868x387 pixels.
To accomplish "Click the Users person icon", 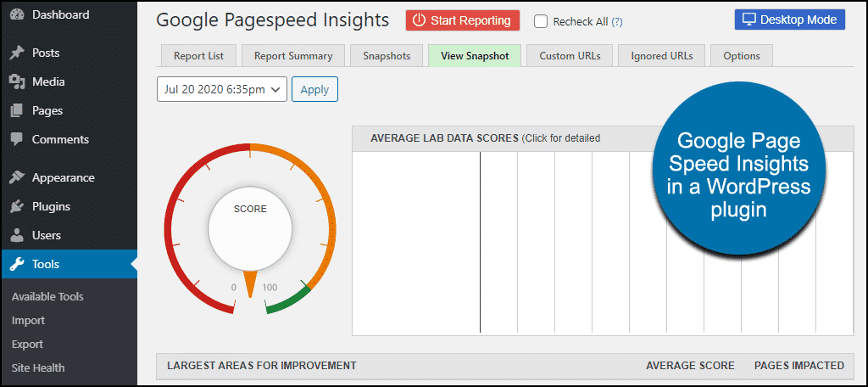I will (x=16, y=235).
